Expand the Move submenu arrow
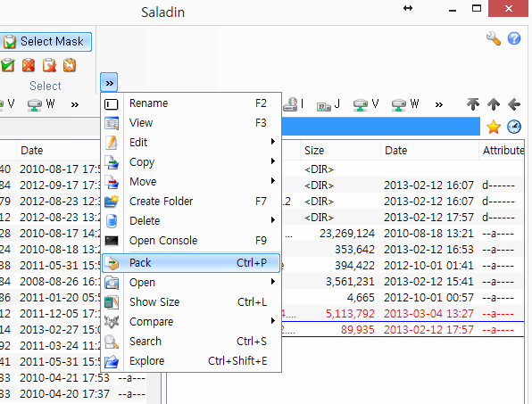Viewport: 532px width, 404px height. pyautogui.click(x=273, y=181)
